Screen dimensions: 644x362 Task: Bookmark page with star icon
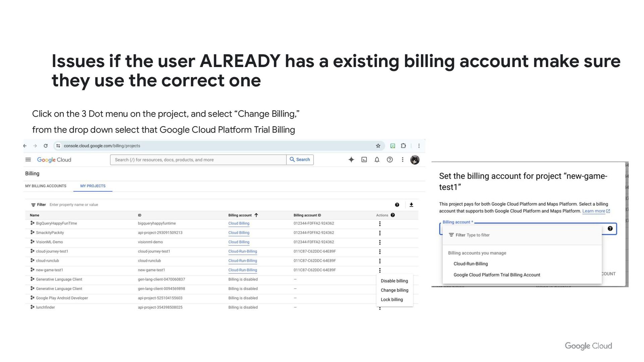tap(378, 146)
